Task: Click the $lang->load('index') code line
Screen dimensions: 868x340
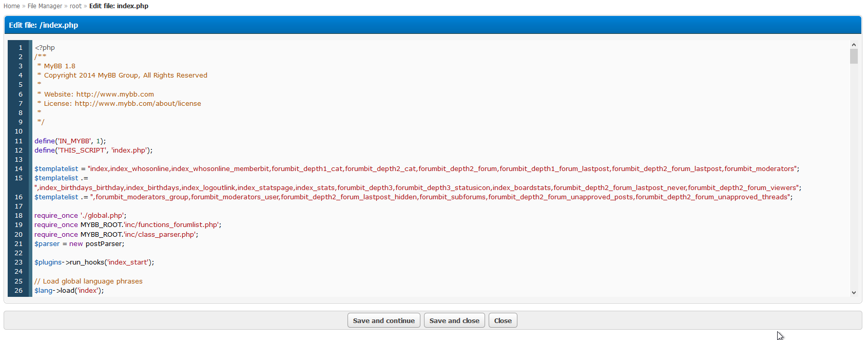Action: pos(69,291)
